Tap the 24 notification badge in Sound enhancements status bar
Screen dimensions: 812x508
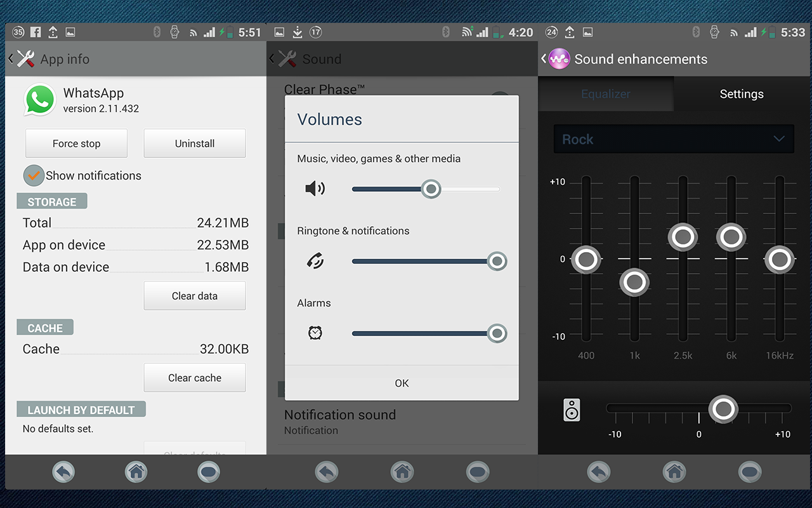pyautogui.click(x=551, y=32)
